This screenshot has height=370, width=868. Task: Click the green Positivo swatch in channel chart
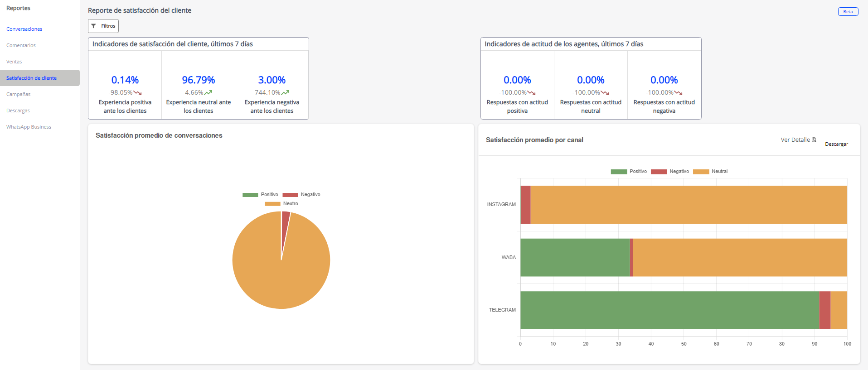(x=619, y=172)
